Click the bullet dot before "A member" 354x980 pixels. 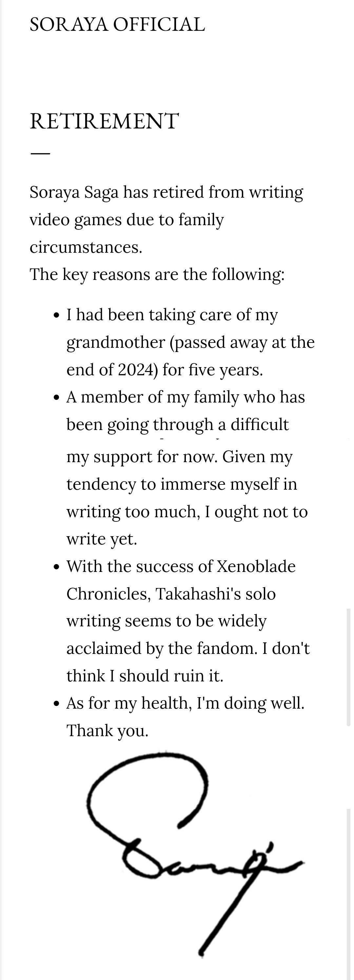pos(57,398)
